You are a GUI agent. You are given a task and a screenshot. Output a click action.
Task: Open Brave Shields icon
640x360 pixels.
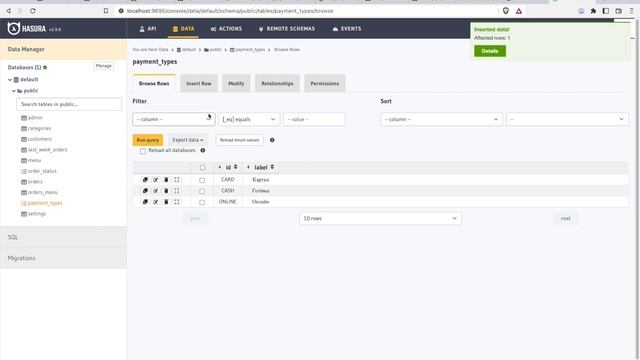506,11
